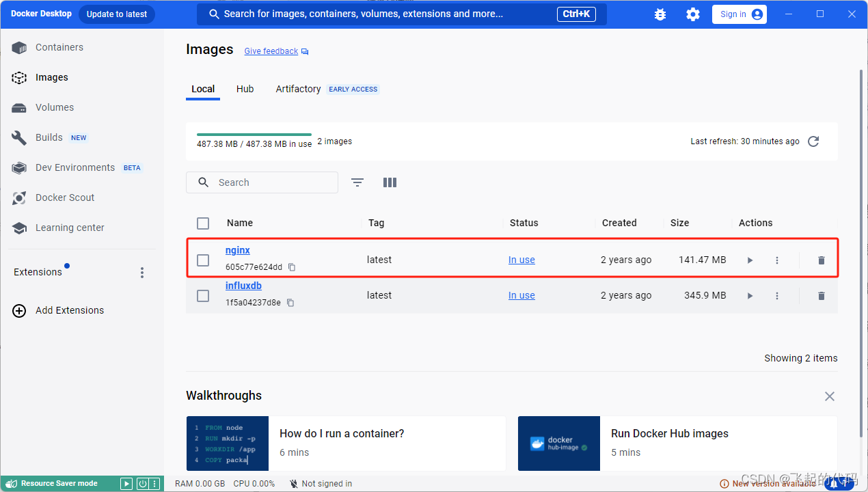This screenshot has width=868, height=492.
Task: Open the Learning center
Action: pyautogui.click(x=69, y=228)
